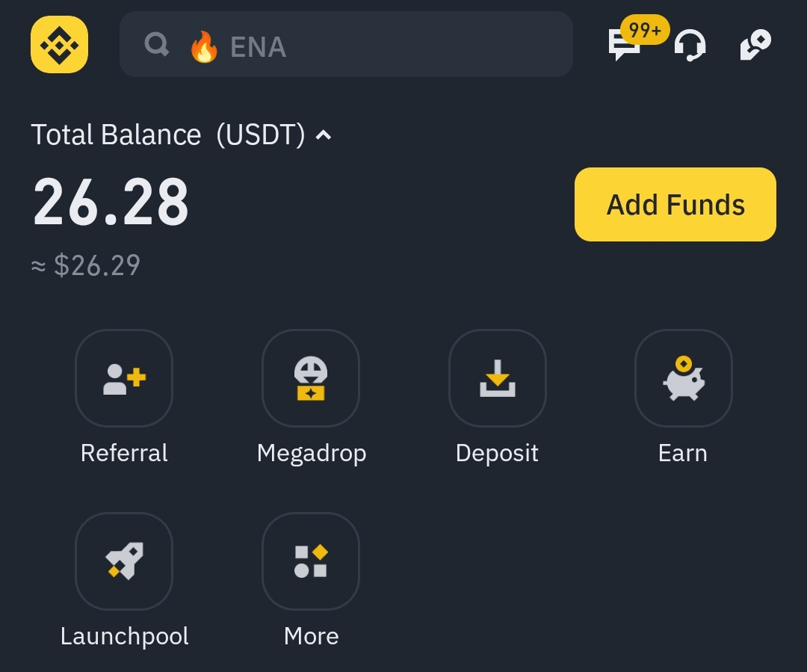Viewport: 807px width, 672px height.
Task: Tap the top-right coin rewards icon
Action: [755, 45]
